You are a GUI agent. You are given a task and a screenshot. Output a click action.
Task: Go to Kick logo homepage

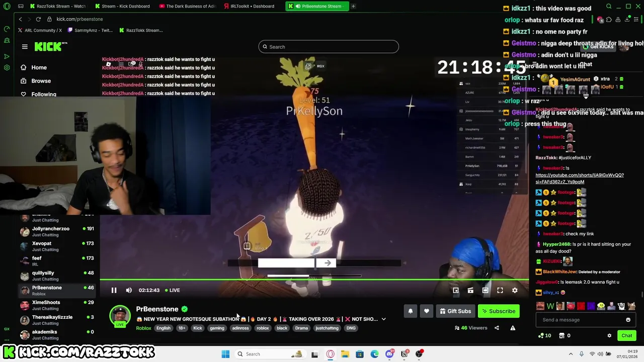click(x=50, y=47)
